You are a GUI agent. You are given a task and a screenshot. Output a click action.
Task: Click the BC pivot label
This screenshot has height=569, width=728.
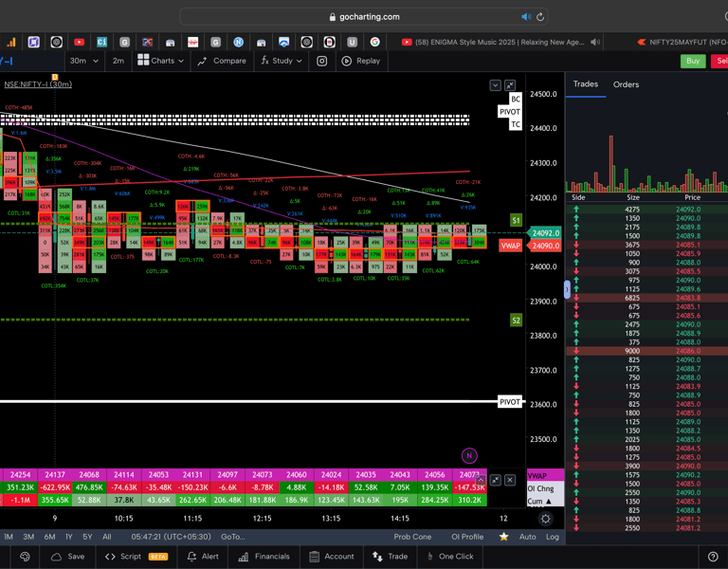click(x=516, y=99)
